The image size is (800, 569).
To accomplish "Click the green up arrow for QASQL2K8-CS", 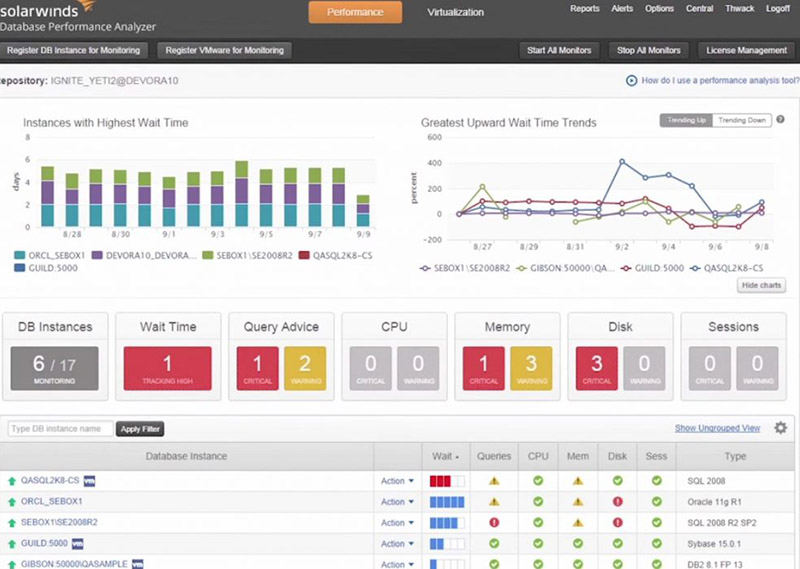I will pos(12,481).
